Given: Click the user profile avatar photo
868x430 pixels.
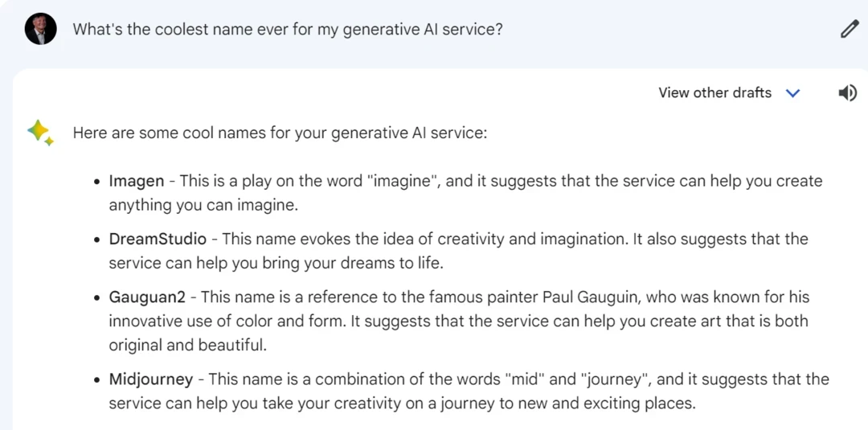Looking at the screenshot, I should (x=41, y=30).
